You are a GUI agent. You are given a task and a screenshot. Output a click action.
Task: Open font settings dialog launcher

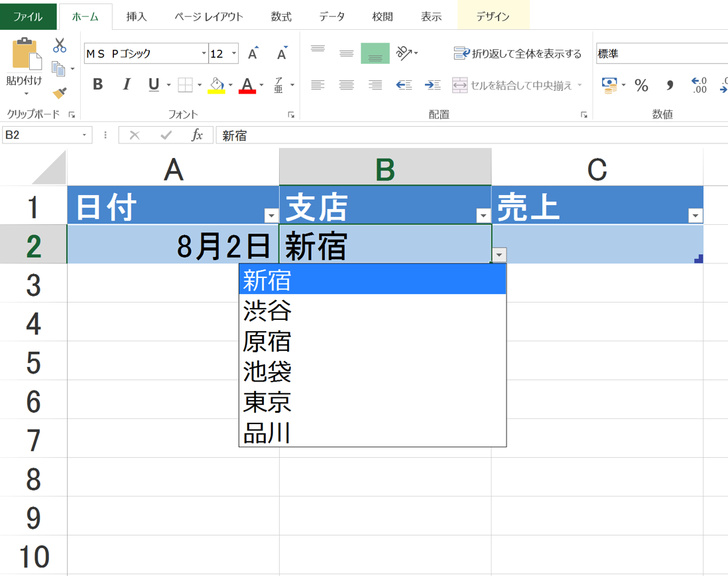(x=291, y=114)
